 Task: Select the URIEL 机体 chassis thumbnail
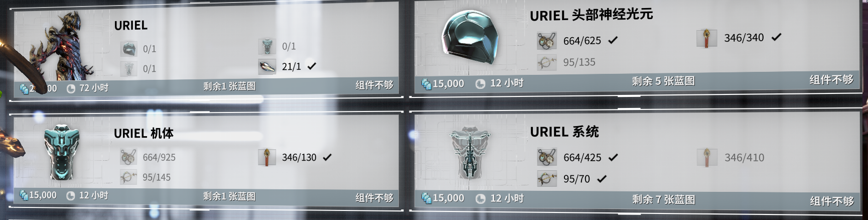coord(62,152)
